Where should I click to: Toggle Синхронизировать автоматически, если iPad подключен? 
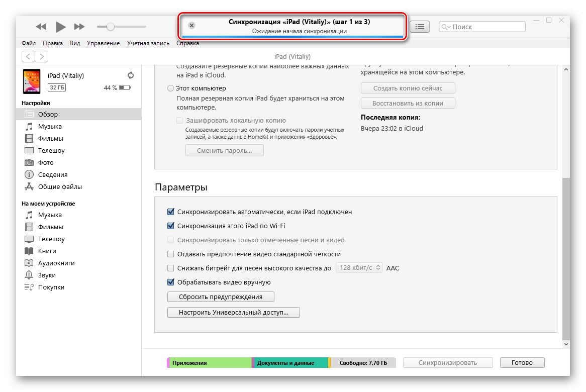(171, 212)
